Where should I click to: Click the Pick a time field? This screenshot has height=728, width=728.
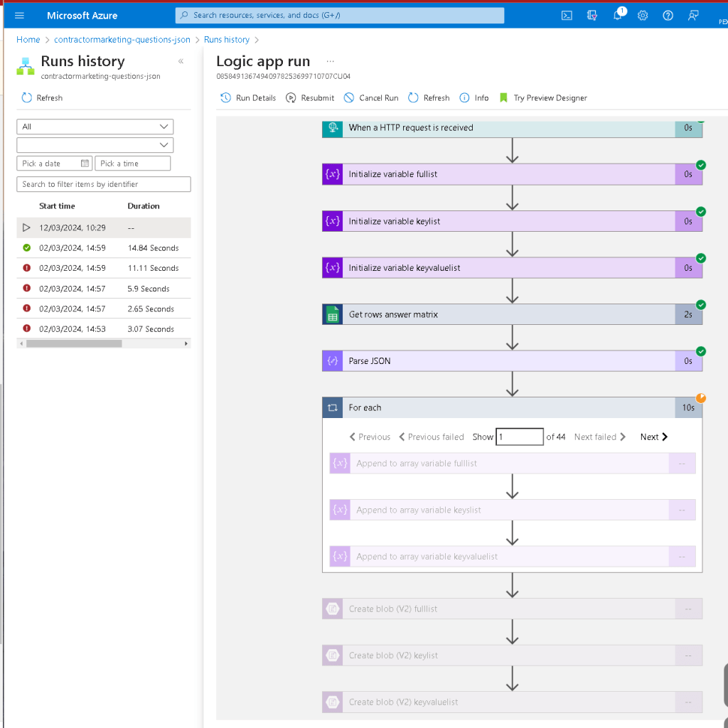click(x=133, y=164)
